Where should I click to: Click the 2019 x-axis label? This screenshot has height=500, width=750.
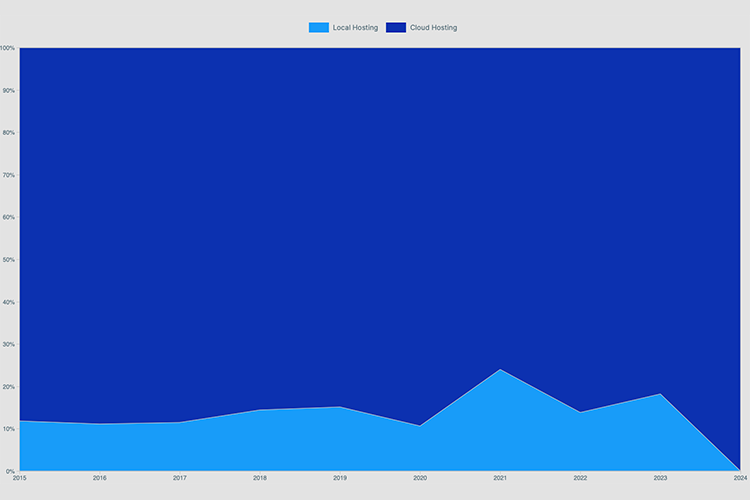pyautogui.click(x=340, y=478)
